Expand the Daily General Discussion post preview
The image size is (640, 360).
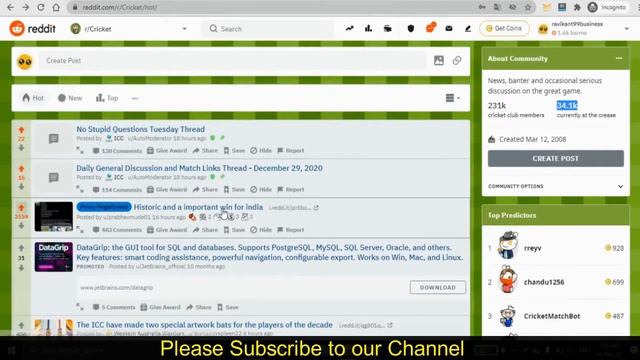80,189
